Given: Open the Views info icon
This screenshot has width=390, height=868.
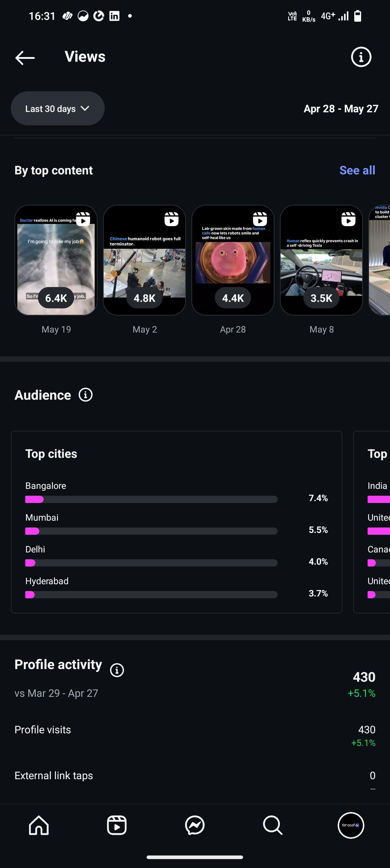Looking at the screenshot, I should click(x=361, y=57).
